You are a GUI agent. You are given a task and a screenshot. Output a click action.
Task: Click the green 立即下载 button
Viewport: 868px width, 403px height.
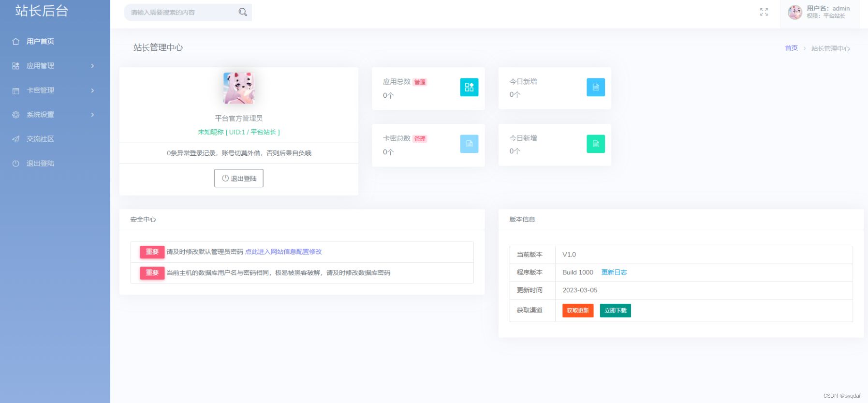(615, 311)
